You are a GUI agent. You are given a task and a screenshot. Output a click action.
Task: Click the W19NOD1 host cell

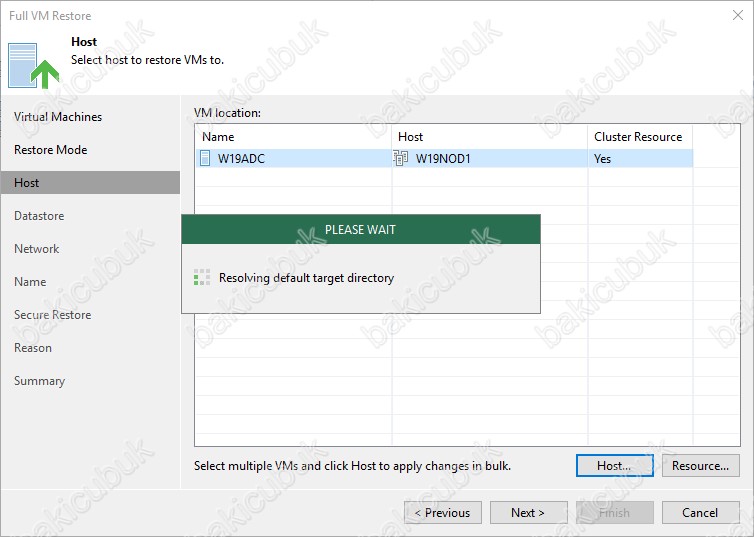(490, 158)
